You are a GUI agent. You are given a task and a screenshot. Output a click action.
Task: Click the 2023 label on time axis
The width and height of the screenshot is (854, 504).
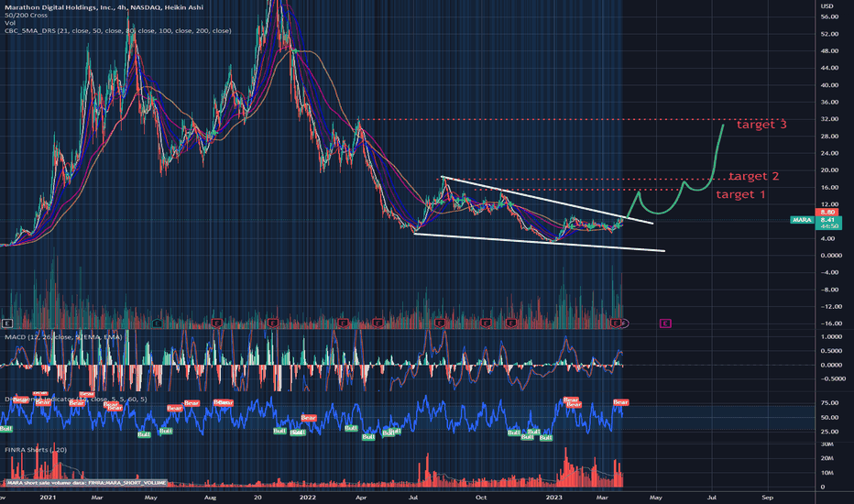[x=553, y=497]
